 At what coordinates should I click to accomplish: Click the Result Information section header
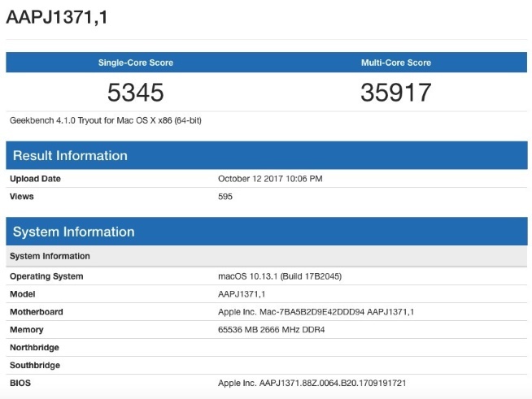70,156
